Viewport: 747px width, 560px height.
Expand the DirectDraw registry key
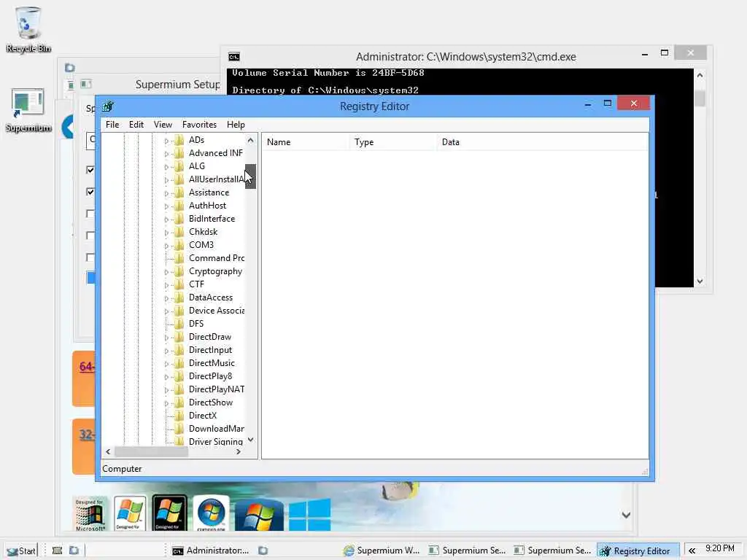pyautogui.click(x=166, y=338)
